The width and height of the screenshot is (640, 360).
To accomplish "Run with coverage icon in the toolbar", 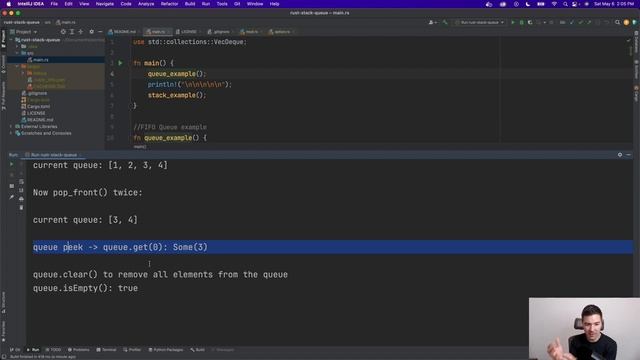I will (530, 22).
